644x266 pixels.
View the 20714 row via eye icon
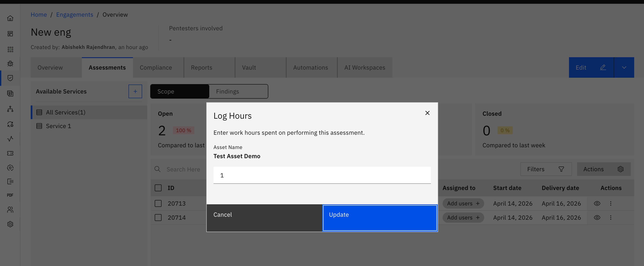(597, 217)
